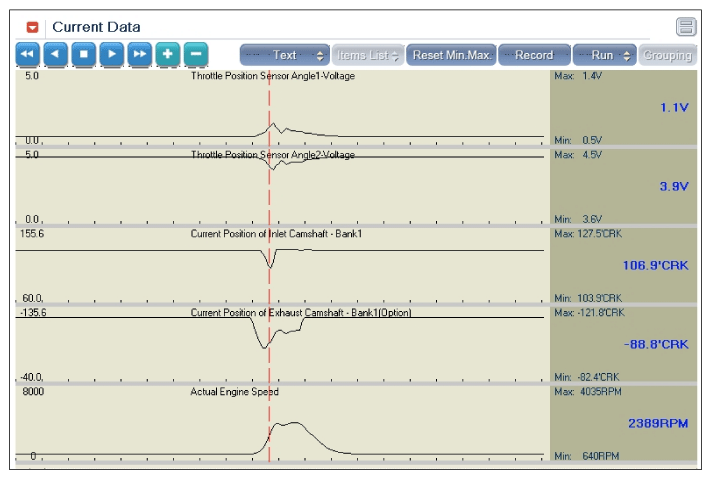Viewport: 711px width, 479px height.
Task: Click the engine speed curve peak
Action: click(296, 423)
